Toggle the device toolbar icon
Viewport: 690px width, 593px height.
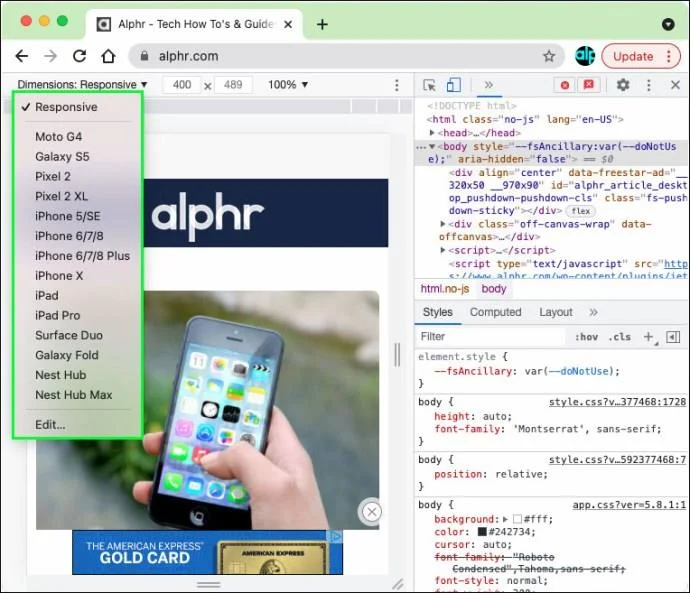pos(454,85)
